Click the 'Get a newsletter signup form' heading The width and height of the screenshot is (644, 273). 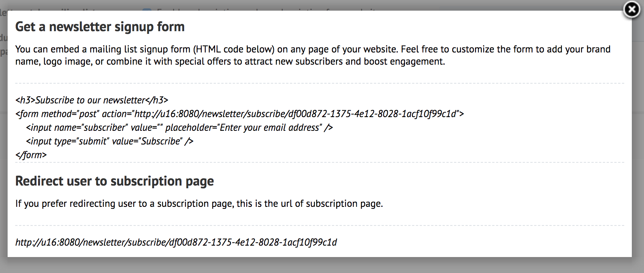[100, 27]
